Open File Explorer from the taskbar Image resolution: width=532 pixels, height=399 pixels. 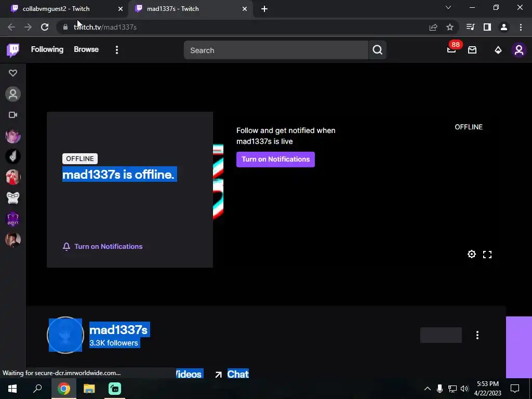point(89,389)
